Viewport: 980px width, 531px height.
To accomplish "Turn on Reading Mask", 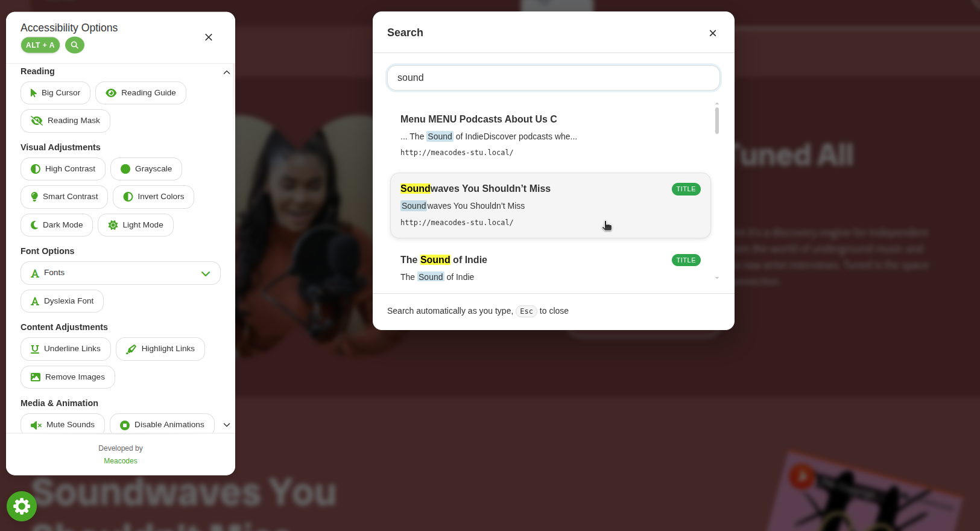I will coord(65,121).
